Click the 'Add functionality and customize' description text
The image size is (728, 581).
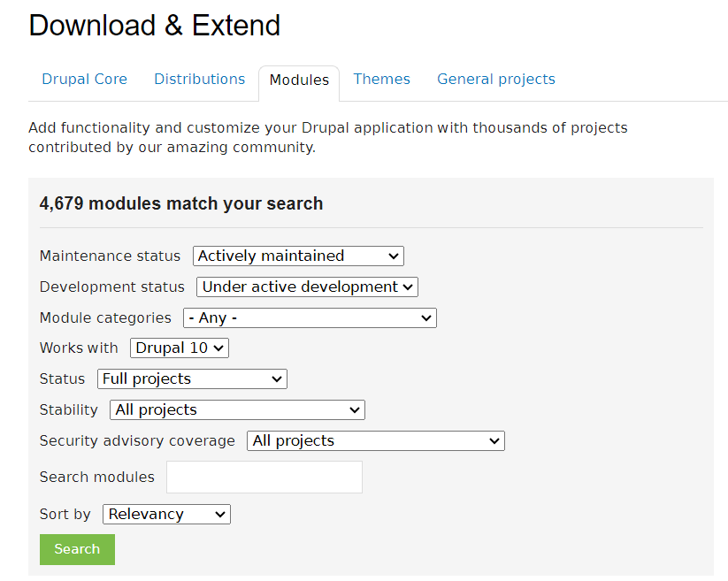tap(328, 137)
